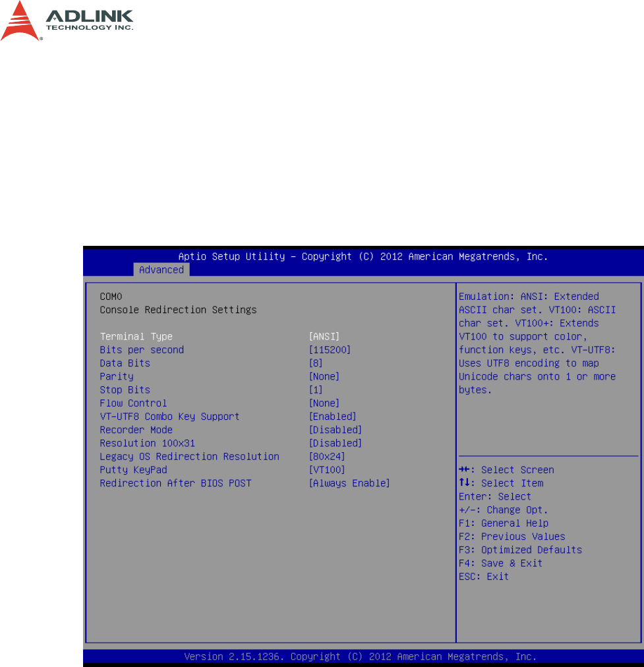Click the Emulation help description text

pyautogui.click(x=537, y=343)
